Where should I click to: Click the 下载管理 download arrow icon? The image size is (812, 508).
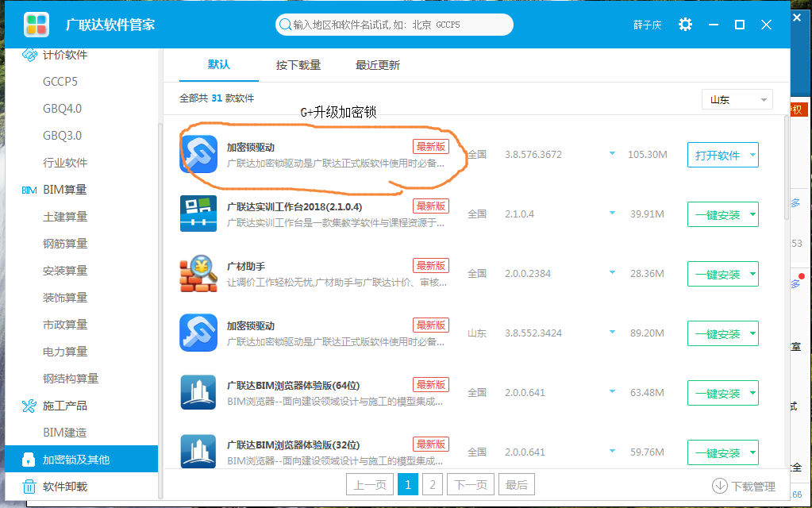[x=720, y=486]
